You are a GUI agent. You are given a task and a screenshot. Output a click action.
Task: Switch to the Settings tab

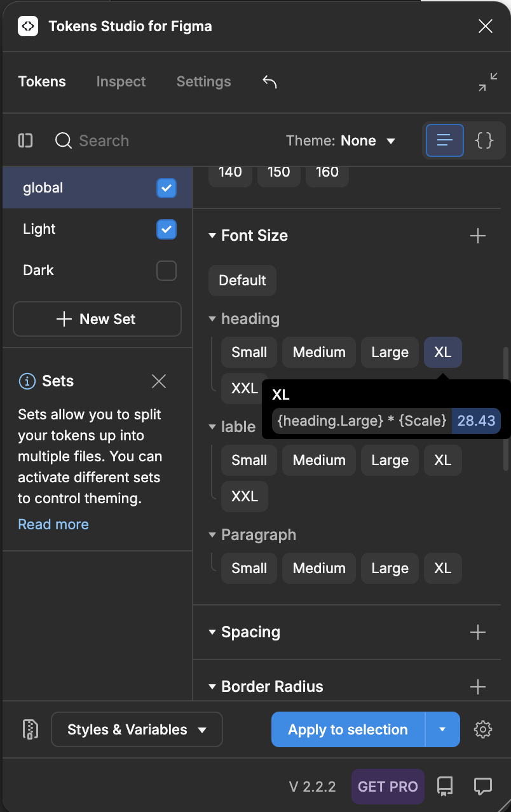203,81
